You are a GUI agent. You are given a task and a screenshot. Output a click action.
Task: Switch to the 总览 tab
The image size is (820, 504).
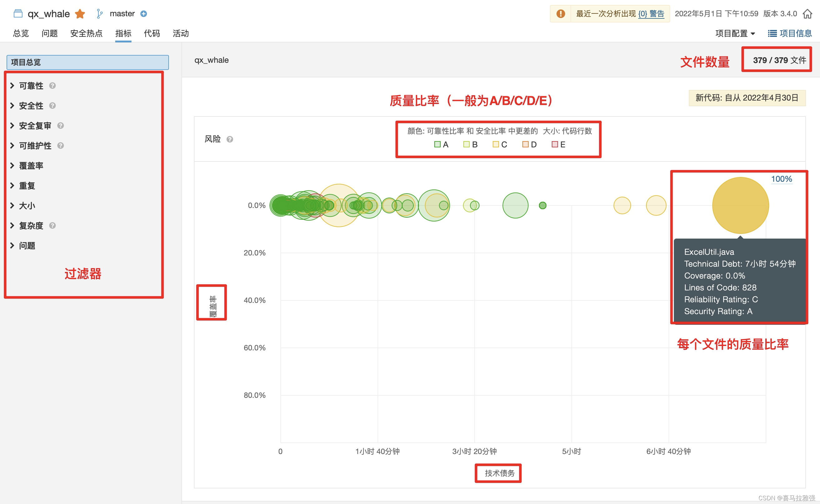pyautogui.click(x=21, y=33)
